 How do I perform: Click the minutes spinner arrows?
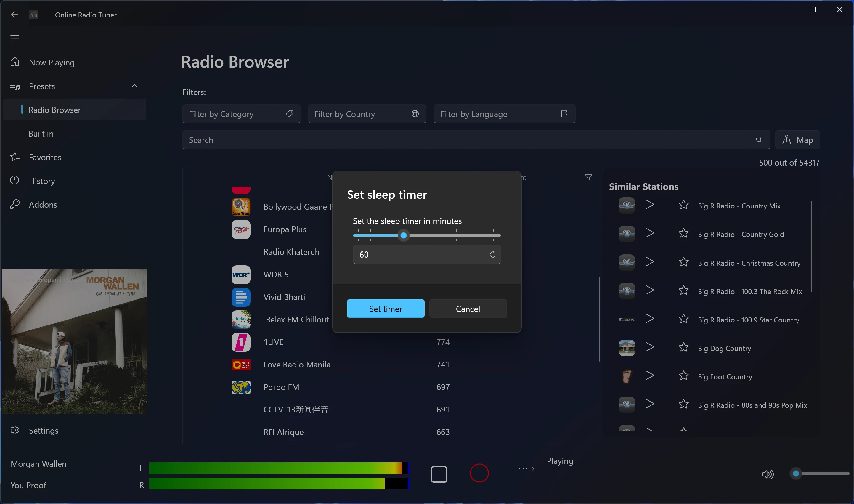point(492,254)
